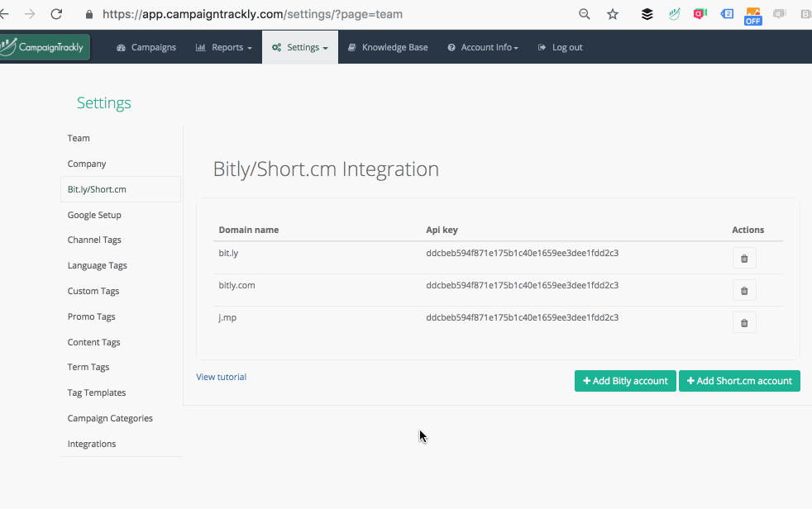Click the API key in the bit.ly row

522,254
